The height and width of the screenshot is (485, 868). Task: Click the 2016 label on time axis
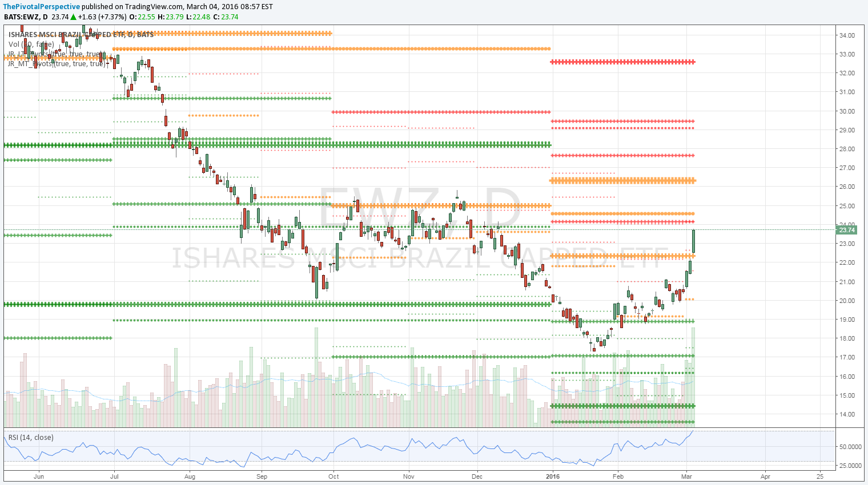pos(552,476)
